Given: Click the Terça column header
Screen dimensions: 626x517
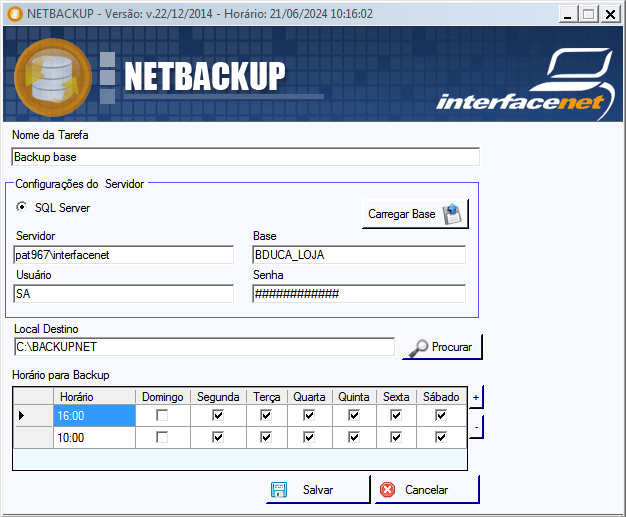Looking at the screenshot, I should click(x=267, y=397).
